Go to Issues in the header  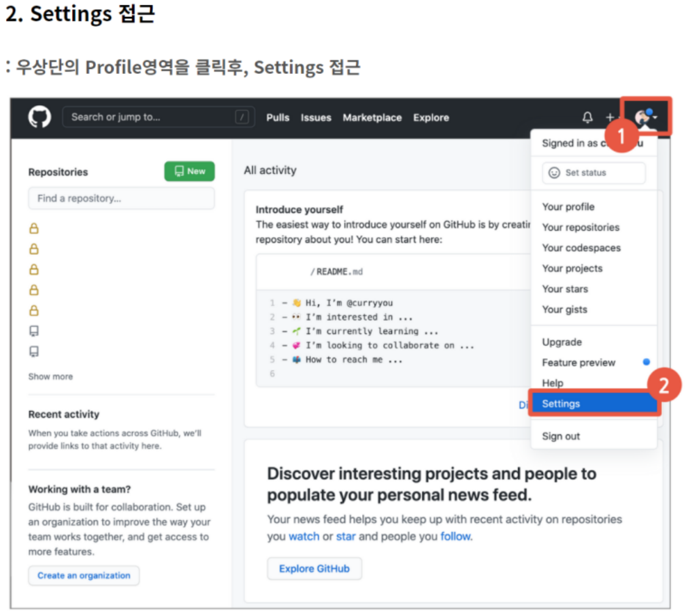point(316,118)
